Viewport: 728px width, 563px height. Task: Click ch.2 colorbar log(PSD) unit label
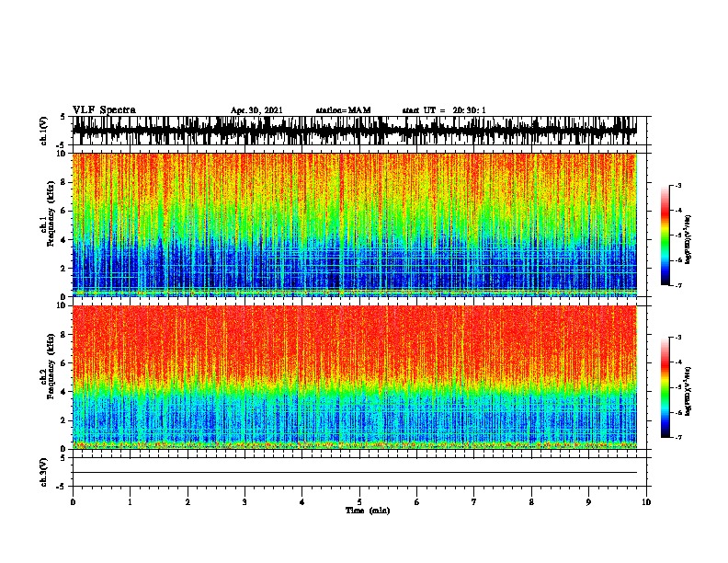coord(688,391)
